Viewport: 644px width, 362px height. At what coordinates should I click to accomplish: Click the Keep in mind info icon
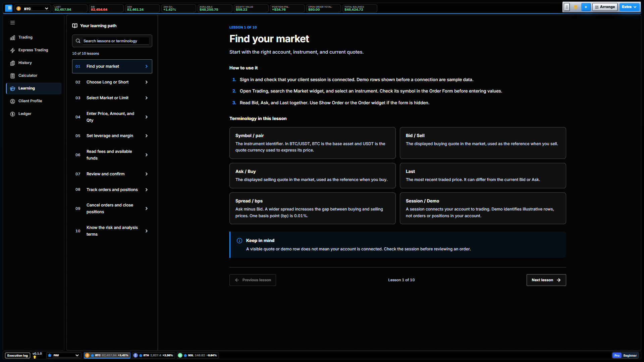(x=239, y=241)
